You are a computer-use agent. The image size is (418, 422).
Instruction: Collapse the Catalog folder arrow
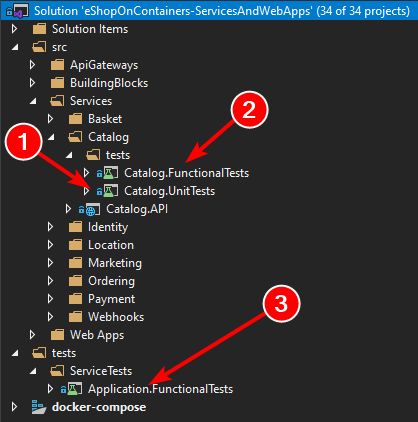(x=51, y=137)
